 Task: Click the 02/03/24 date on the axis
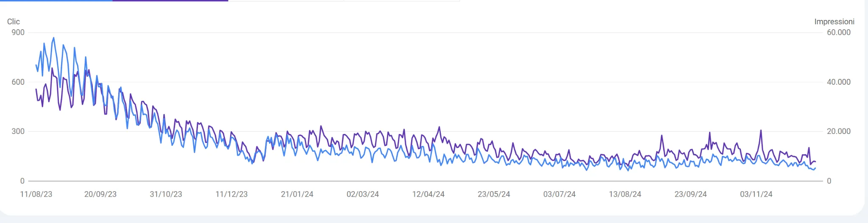[x=362, y=194]
